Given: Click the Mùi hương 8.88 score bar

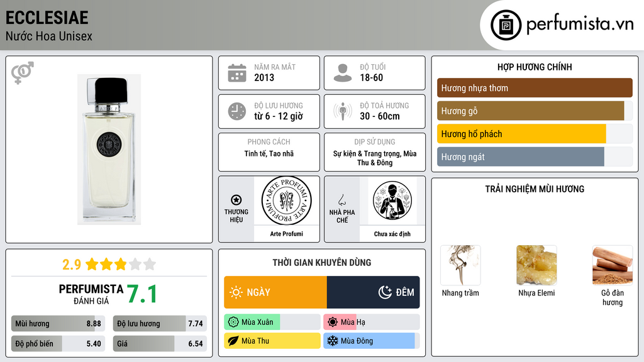Looking at the screenshot, I should tap(58, 324).
